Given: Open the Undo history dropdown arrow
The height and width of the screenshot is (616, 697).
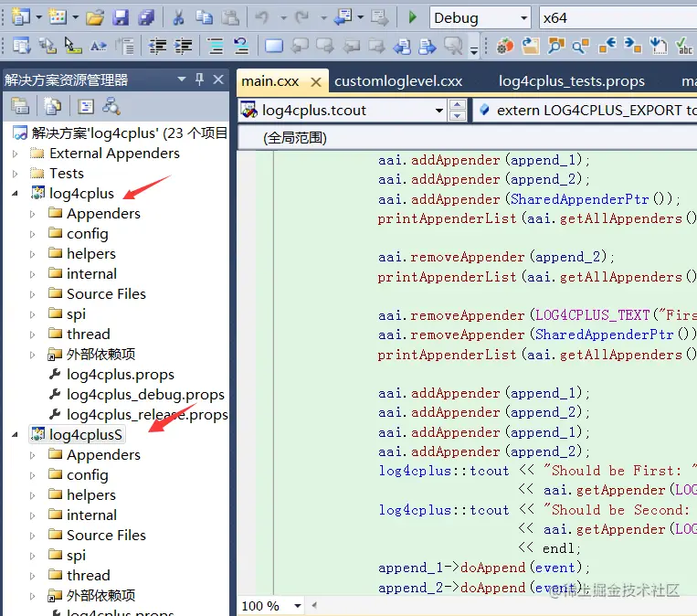Looking at the screenshot, I should point(283,18).
